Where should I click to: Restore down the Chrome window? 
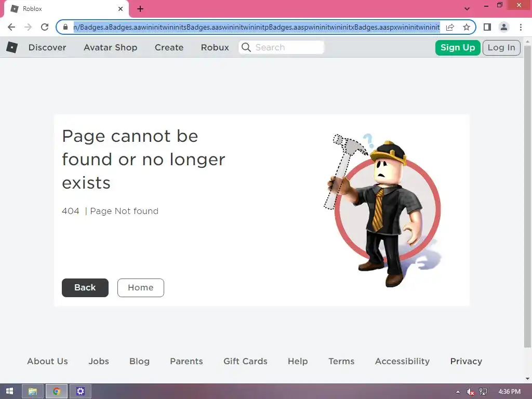click(x=499, y=5)
